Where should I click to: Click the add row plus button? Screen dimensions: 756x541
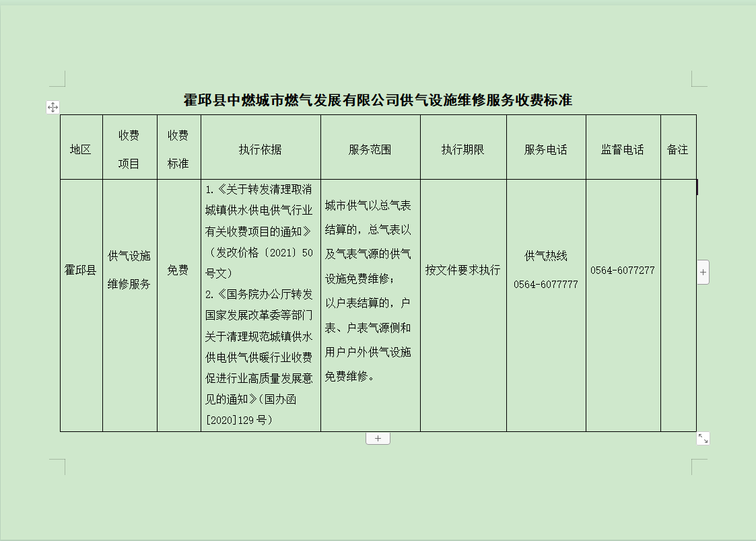point(378,439)
